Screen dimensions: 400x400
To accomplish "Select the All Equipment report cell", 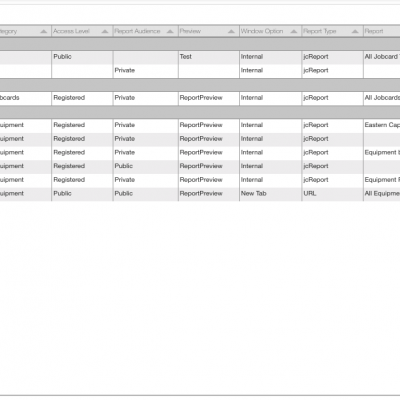I will coord(382,193).
